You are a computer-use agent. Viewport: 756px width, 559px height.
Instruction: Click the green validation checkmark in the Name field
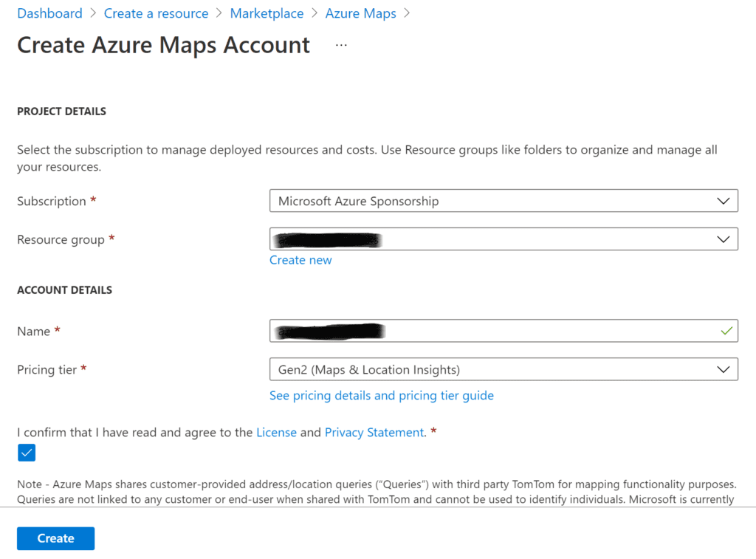pyautogui.click(x=726, y=331)
